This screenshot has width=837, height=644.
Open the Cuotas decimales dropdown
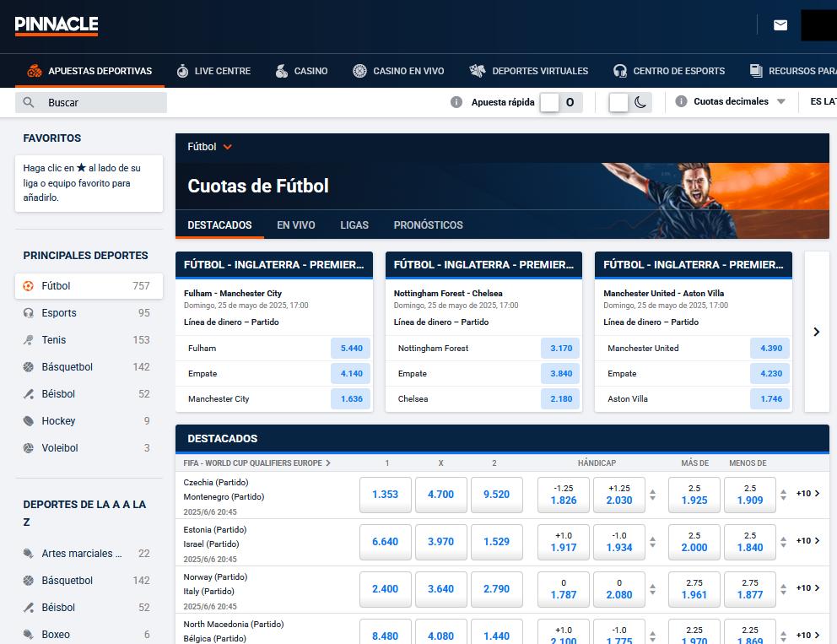click(738, 101)
